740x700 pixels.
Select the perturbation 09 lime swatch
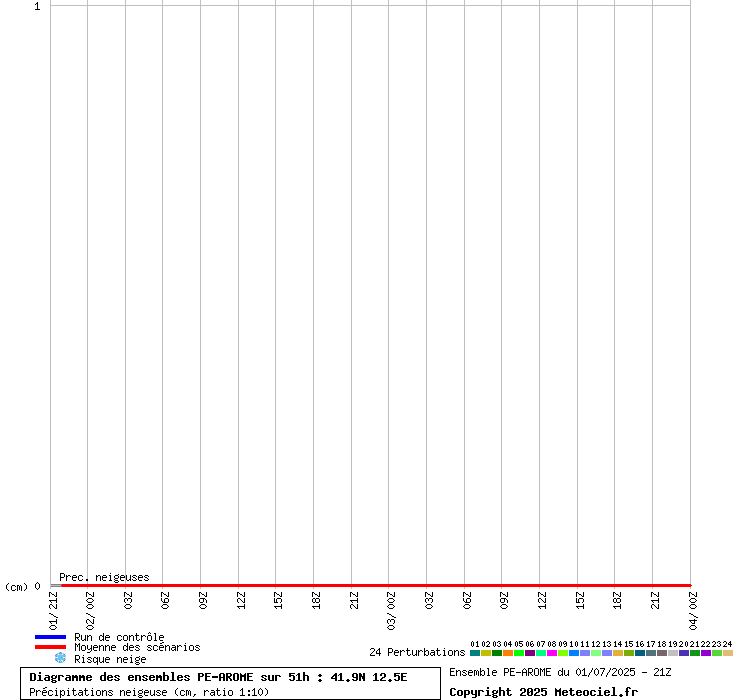pos(563,653)
